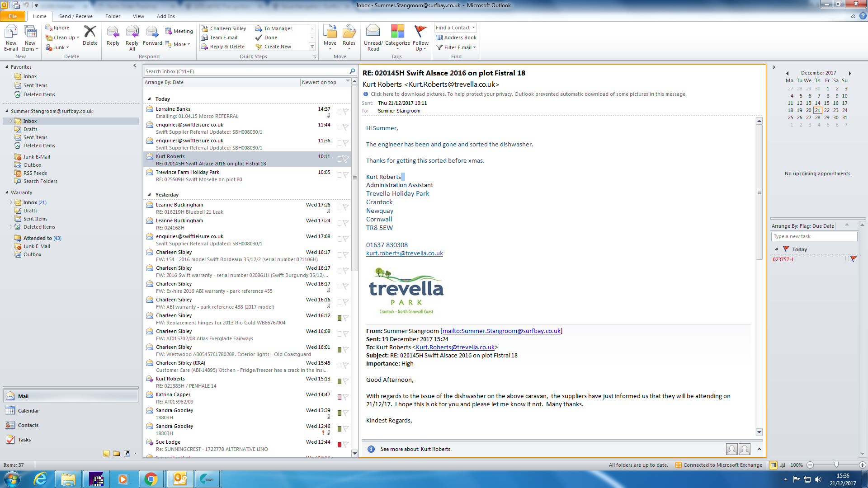The width and height of the screenshot is (868, 488).
Task: Mark 023757H task flag complete
Action: 853,259
